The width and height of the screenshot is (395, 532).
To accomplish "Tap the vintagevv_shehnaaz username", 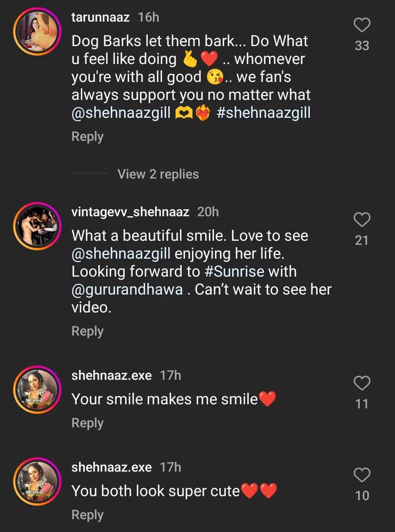I will click(130, 212).
